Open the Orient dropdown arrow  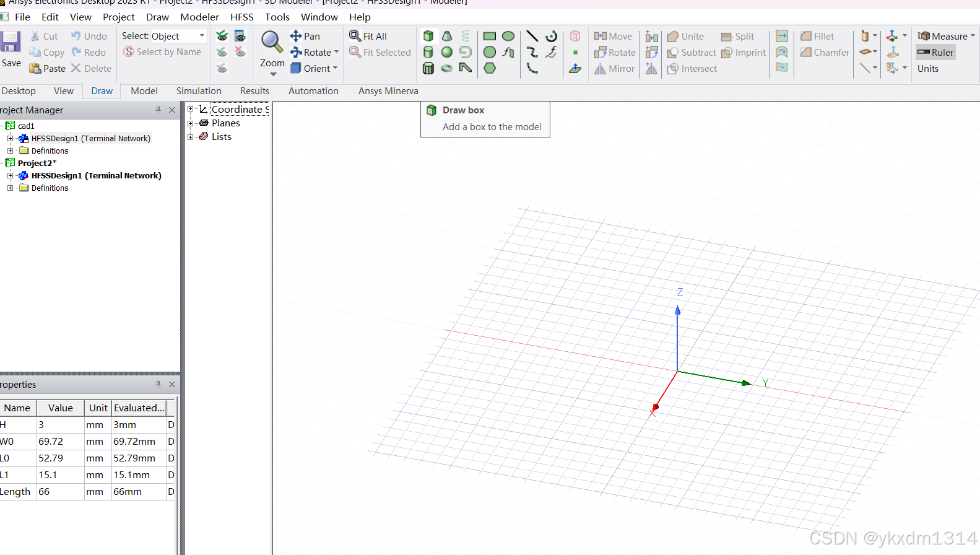335,68
